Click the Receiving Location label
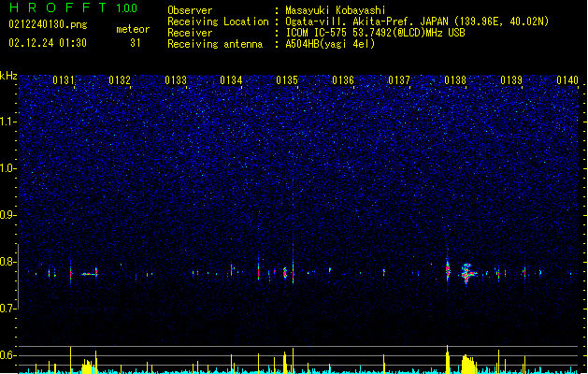588x374 pixels. point(218,22)
